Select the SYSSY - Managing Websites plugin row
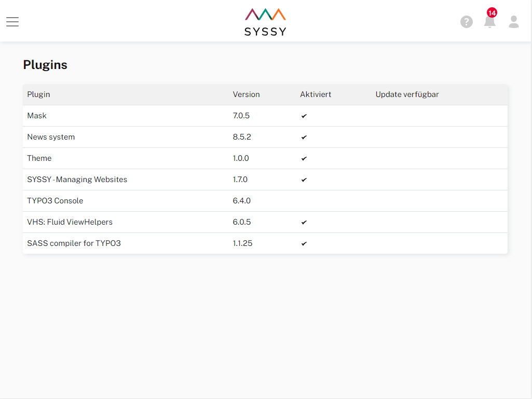The height and width of the screenshot is (399, 532). tap(77, 180)
